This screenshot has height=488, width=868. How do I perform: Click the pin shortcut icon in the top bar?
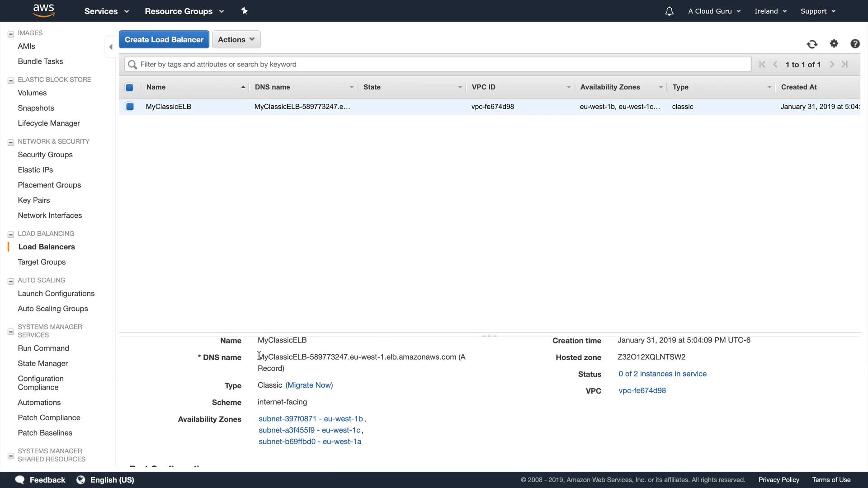click(244, 11)
